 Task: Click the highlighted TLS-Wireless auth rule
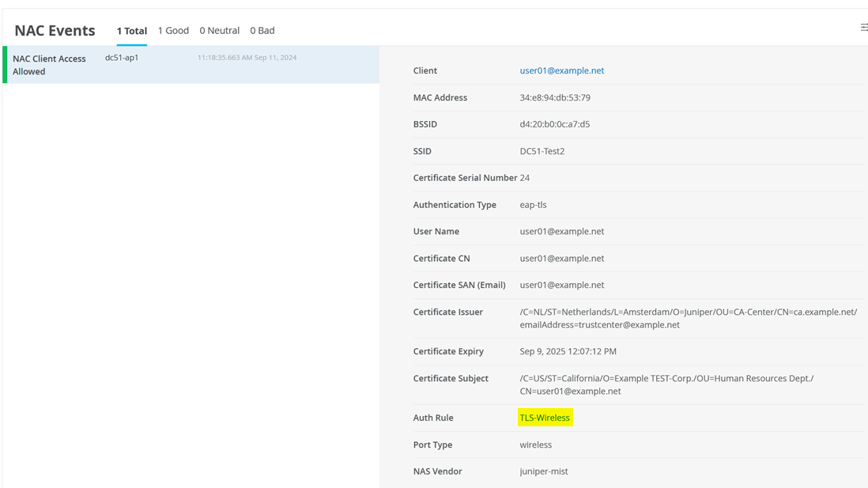coord(545,418)
